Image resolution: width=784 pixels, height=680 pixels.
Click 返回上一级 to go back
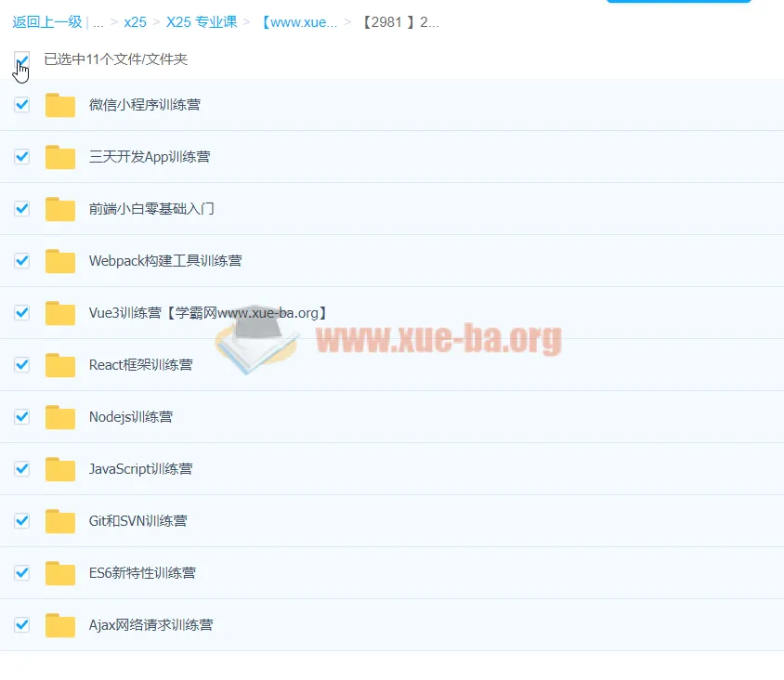click(46, 22)
